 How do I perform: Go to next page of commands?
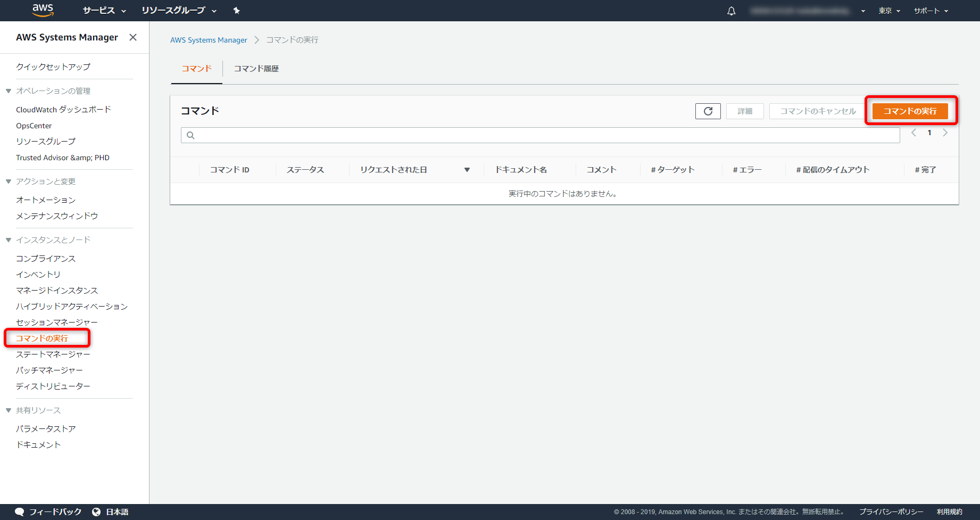pyautogui.click(x=945, y=133)
